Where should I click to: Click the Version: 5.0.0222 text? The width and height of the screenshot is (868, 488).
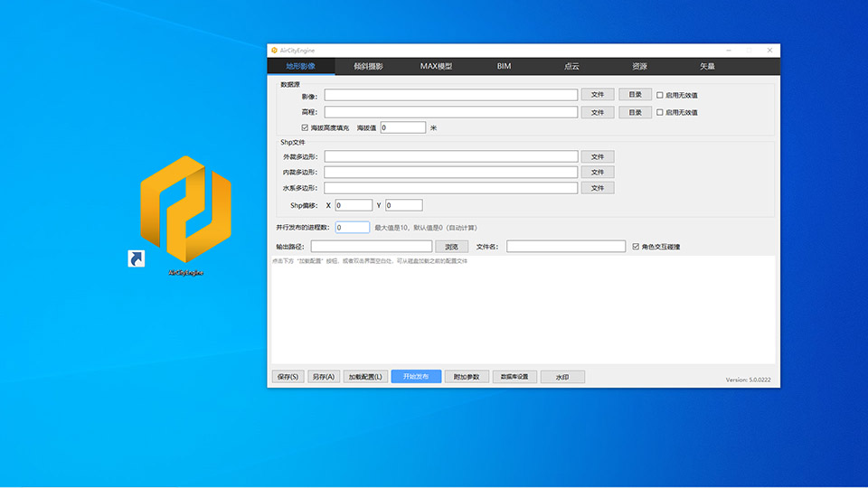click(749, 380)
